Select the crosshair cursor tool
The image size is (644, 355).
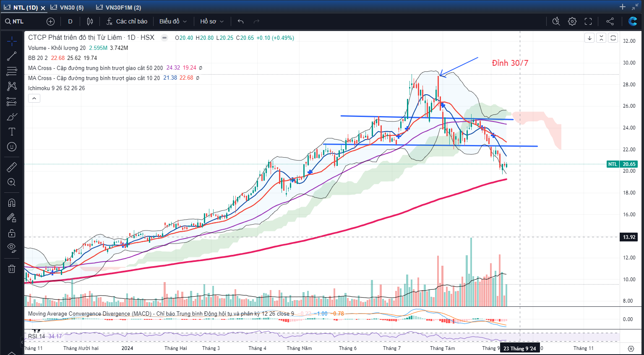[12, 41]
